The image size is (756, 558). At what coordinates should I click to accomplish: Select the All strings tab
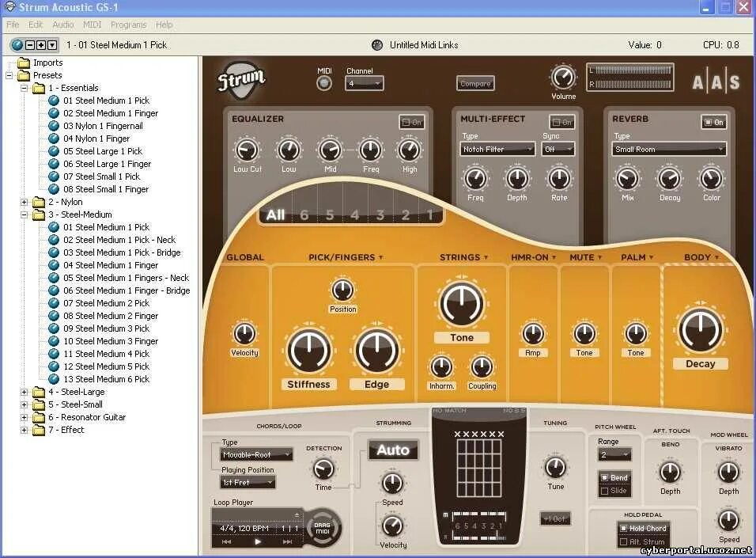(275, 214)
